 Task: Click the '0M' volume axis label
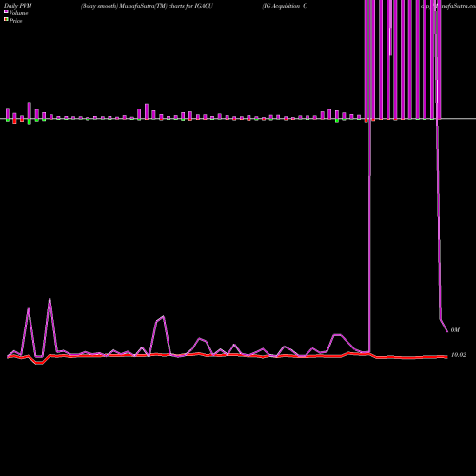(455, 330)
